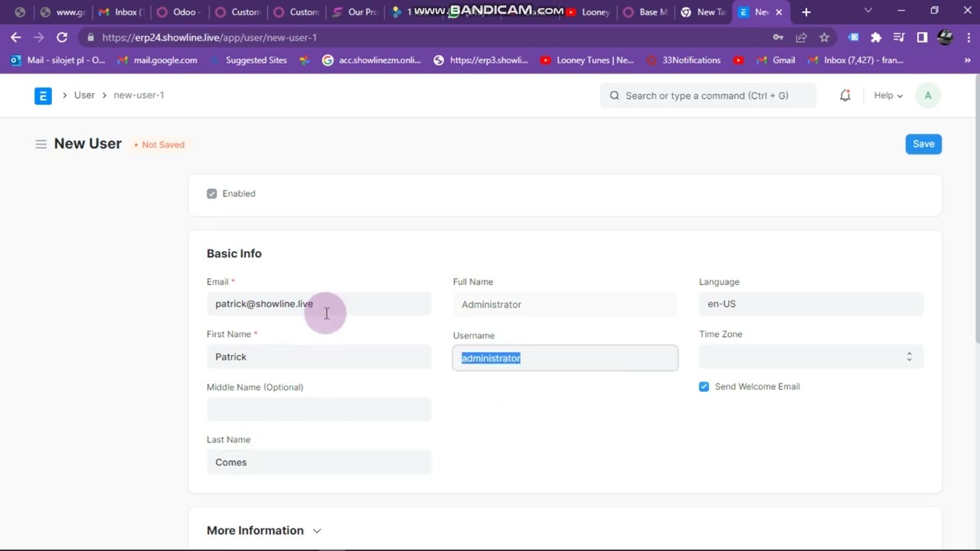Click the Language field
Screen dimensions: 980x551
tap(811, 304)
